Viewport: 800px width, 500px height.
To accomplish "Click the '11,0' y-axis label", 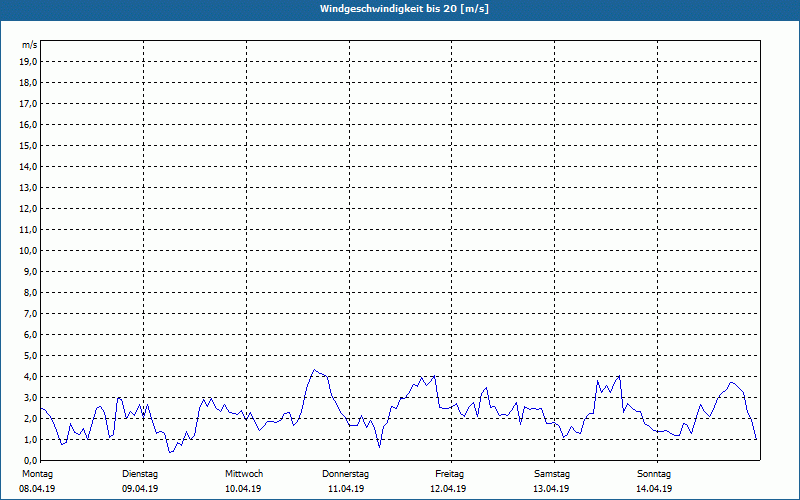I will 28,230.
